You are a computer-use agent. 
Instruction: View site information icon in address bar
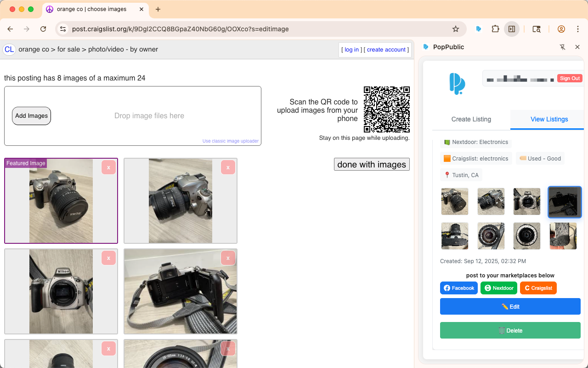pyautogui.click(x=63, y=29)
